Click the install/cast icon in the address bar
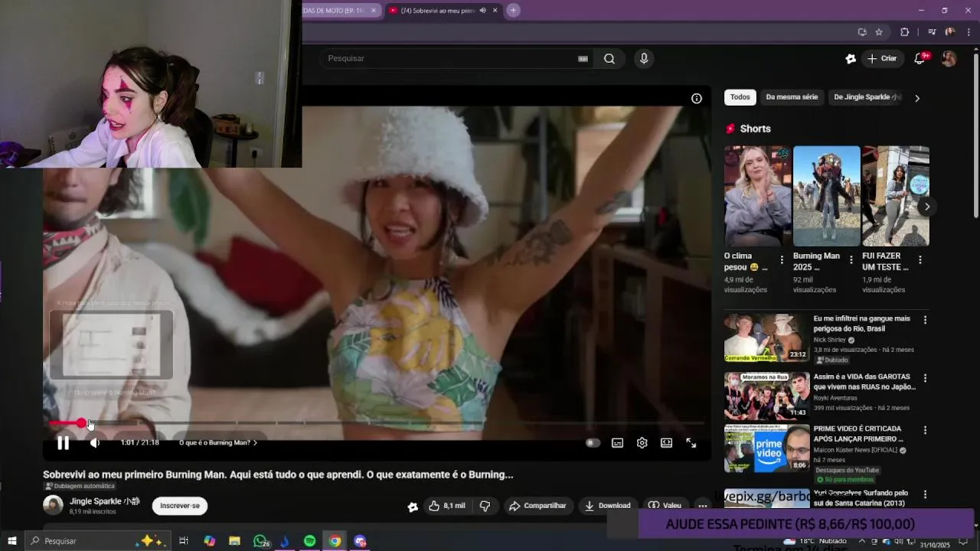Image resolution: width=980 pixels, height=551 pixels. click(x=861, y=32)
